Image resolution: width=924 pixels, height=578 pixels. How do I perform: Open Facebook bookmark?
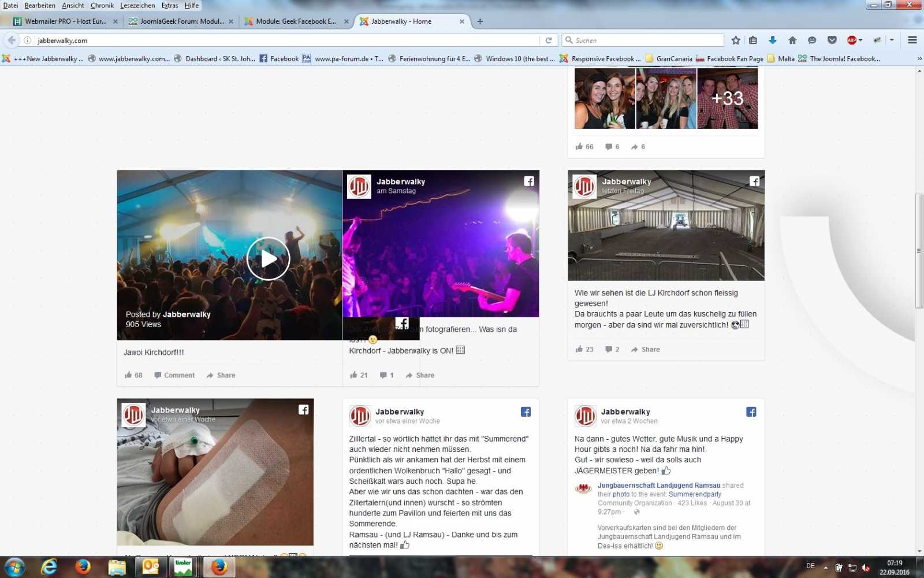point(279,58)
